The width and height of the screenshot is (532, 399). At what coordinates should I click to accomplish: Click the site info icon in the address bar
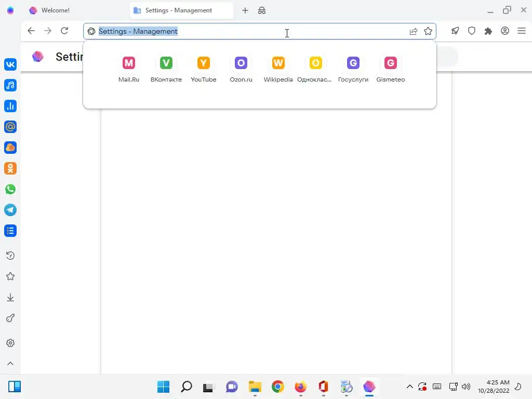(91, 31)
